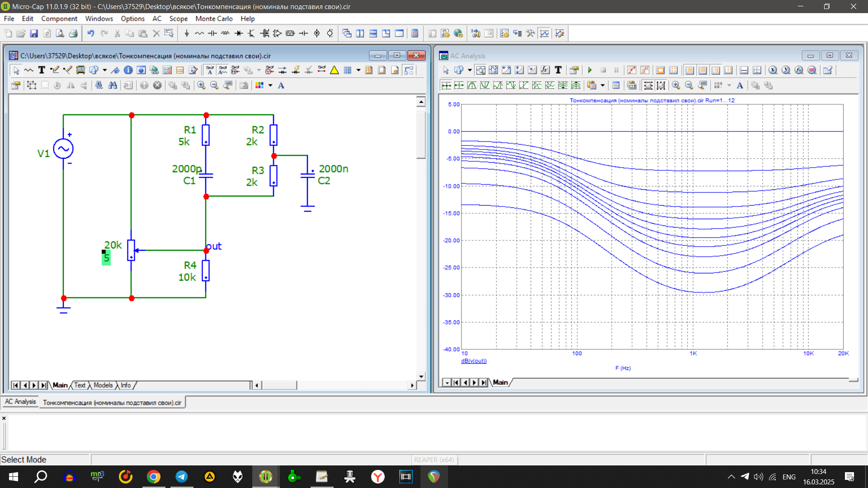Click the schematic vertical scrollbar down arrow

(421, 376)
